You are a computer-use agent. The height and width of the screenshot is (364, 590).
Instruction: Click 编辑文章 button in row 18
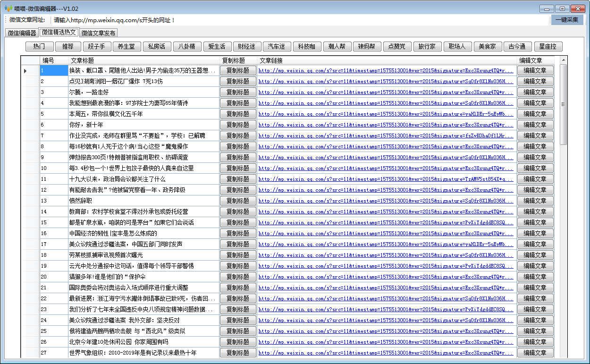tap(535, 255)
